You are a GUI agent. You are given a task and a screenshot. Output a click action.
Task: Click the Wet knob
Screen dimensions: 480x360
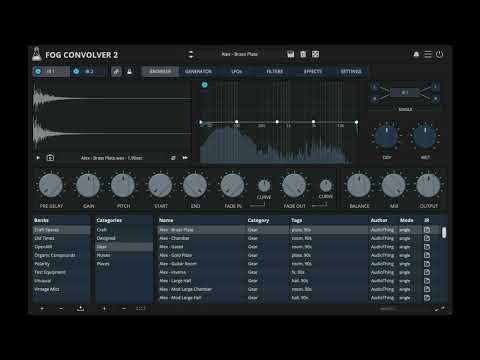425,136
